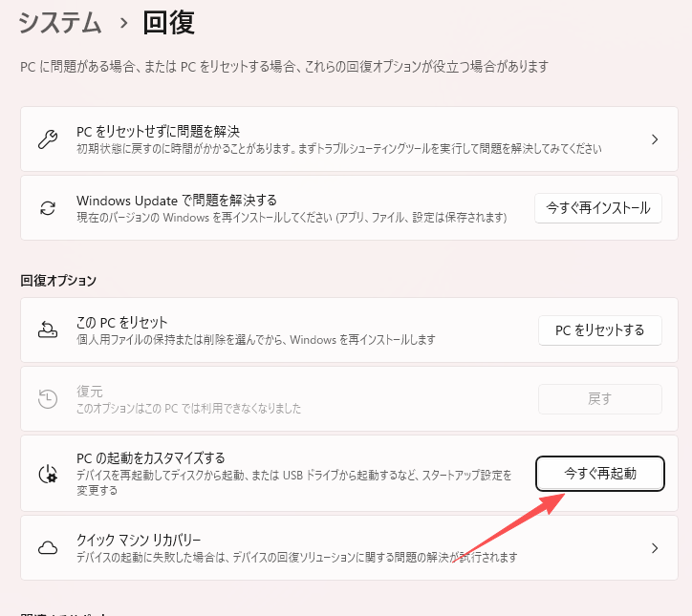Click description このオプションはこの PC では利用できなくなりました

pos(189,409)
